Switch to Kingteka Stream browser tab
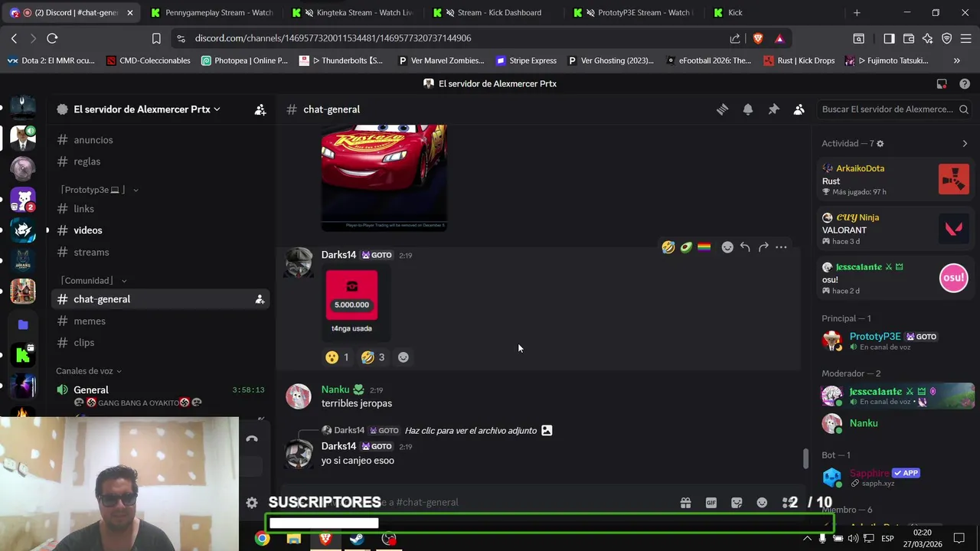The image size is (980, 551). coord(352,13)
